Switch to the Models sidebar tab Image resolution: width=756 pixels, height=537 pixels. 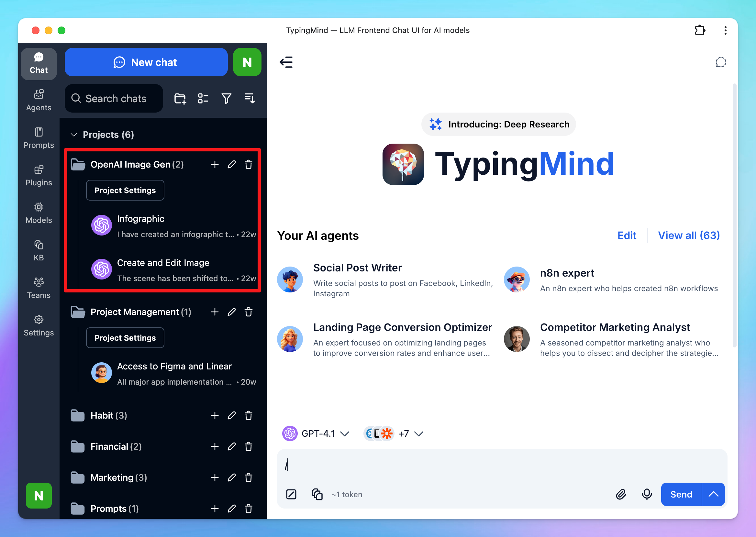click(39, 213)
